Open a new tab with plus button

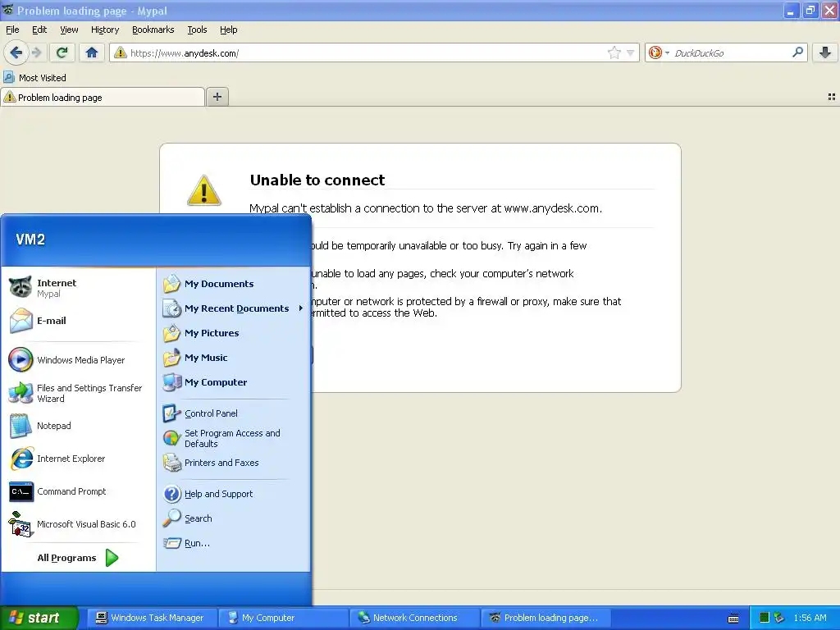pyautogui.click(x=217, y=97)
